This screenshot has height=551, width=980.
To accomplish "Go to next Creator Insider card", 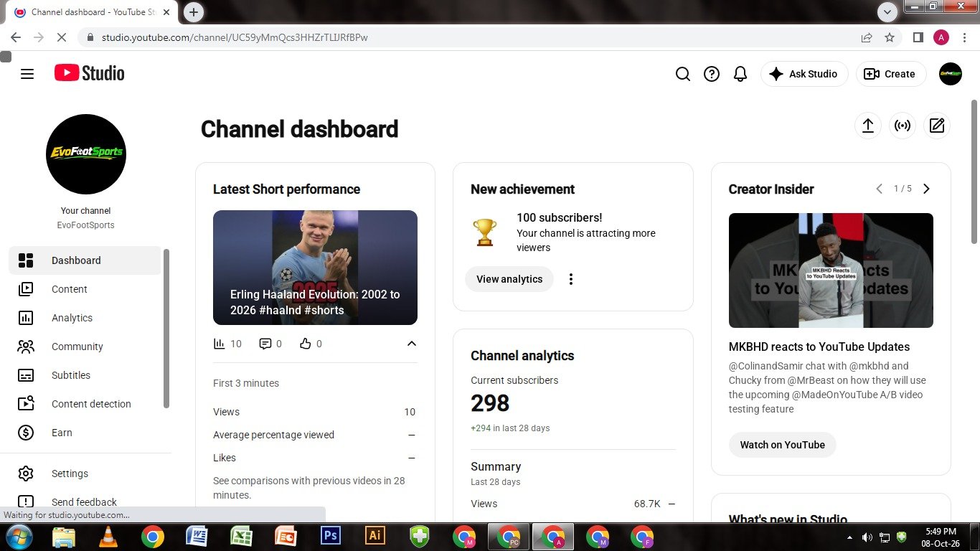I will pyautogui.click(x=926, y=189).
